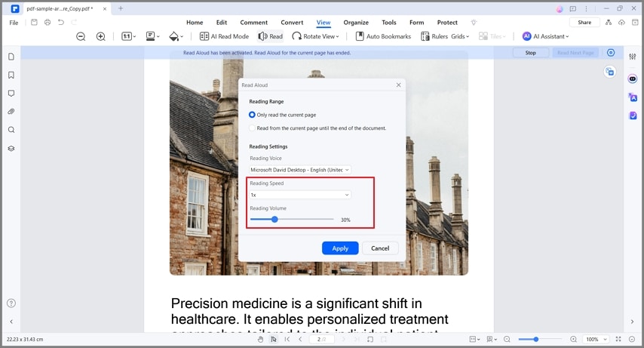
Task: Click the page number input field
Action: [x=321, y=340]
